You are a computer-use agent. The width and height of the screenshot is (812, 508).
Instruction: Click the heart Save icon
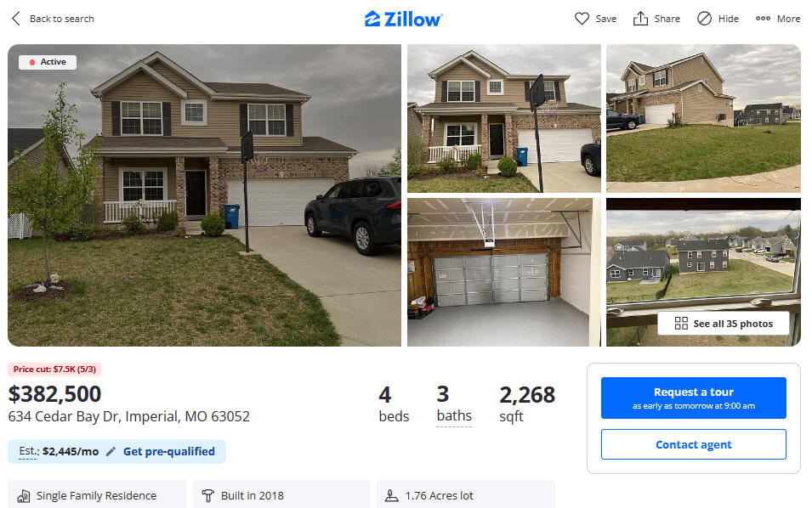click(x=582, y=19)
